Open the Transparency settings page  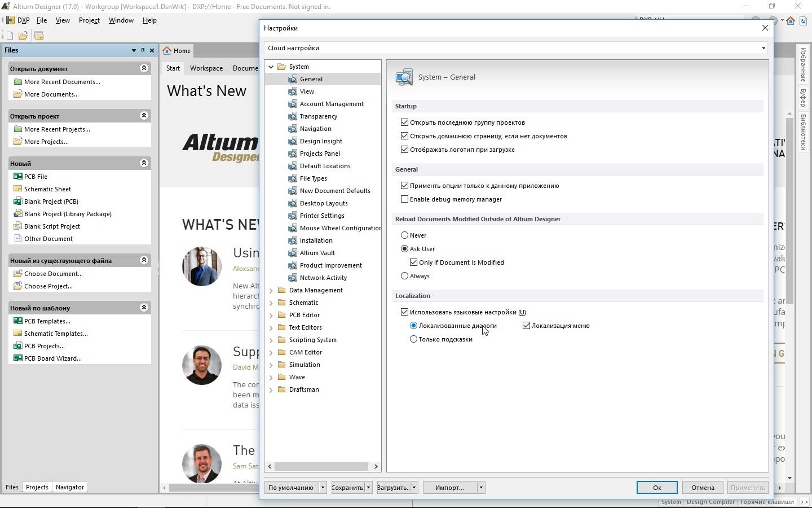319,116
